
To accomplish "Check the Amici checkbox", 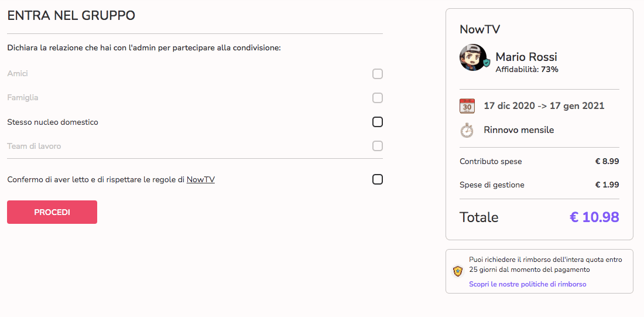I will (x=378, y=74).
